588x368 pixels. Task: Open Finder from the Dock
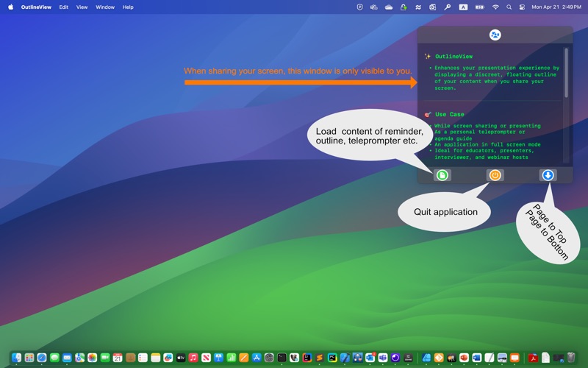(16, 358)
